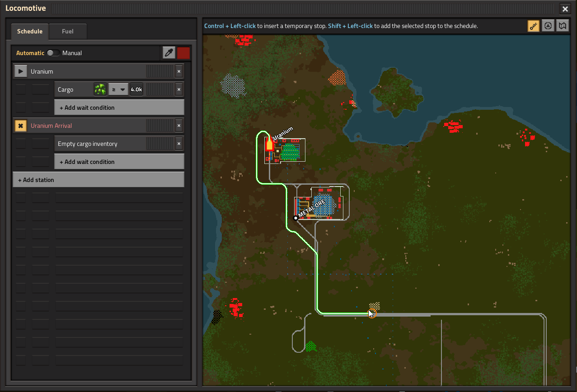Select the Cargo condition label
The width and height of the screenshot is (577, 392).
coord(66,89)
